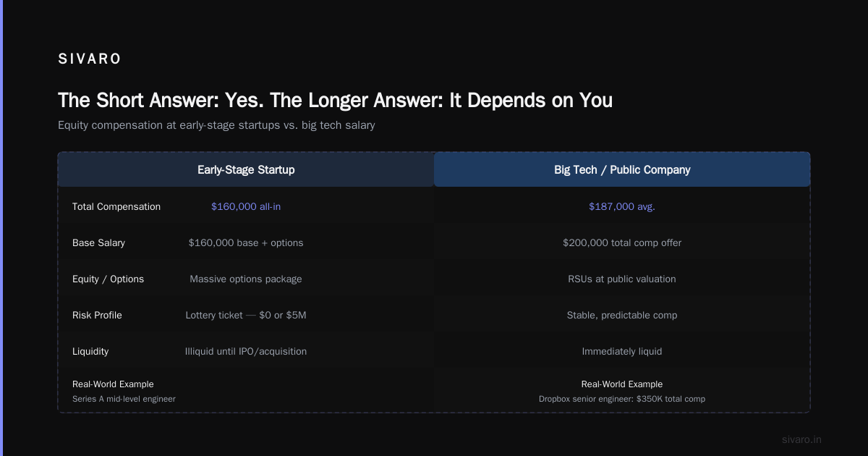Click 'Dropbox senior engineer: $350K total comp'
Image resolution: width=868 pixels, height=456 pixels.
622,399
